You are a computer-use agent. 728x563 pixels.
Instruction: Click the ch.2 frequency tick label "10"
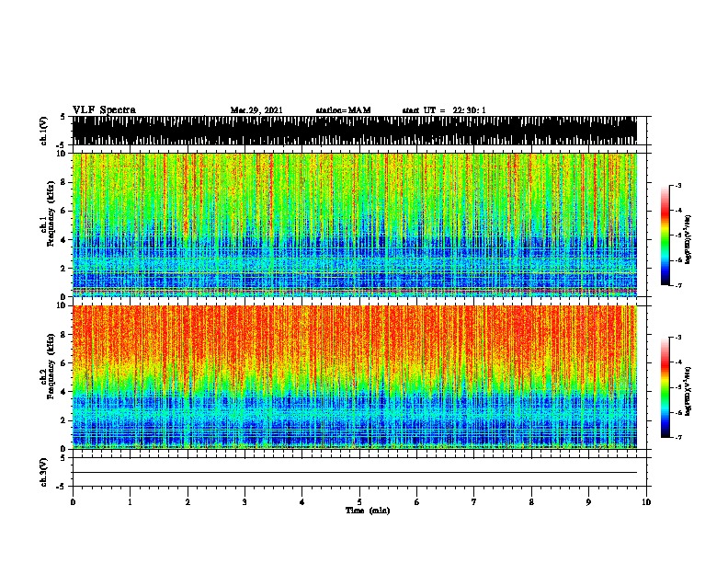click(62, 305)
